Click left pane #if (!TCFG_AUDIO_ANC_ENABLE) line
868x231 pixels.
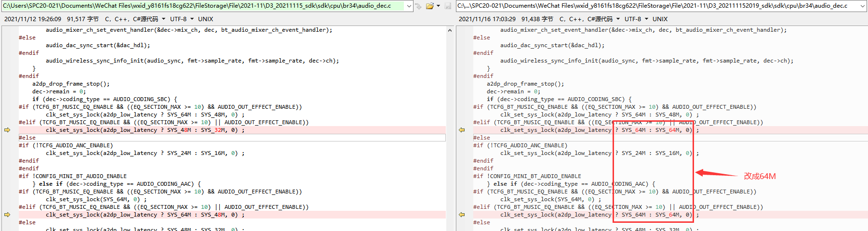[66, 145]
